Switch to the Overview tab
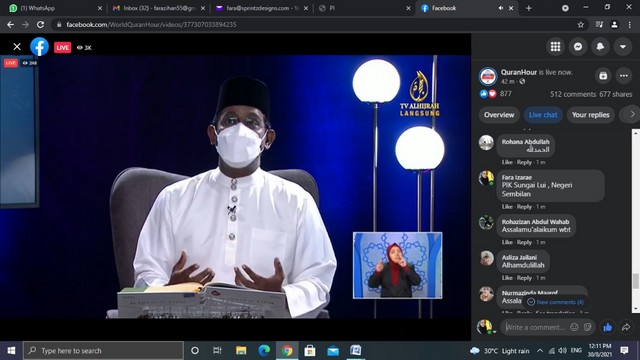This screenshot has height=360, width=640. 499,115
